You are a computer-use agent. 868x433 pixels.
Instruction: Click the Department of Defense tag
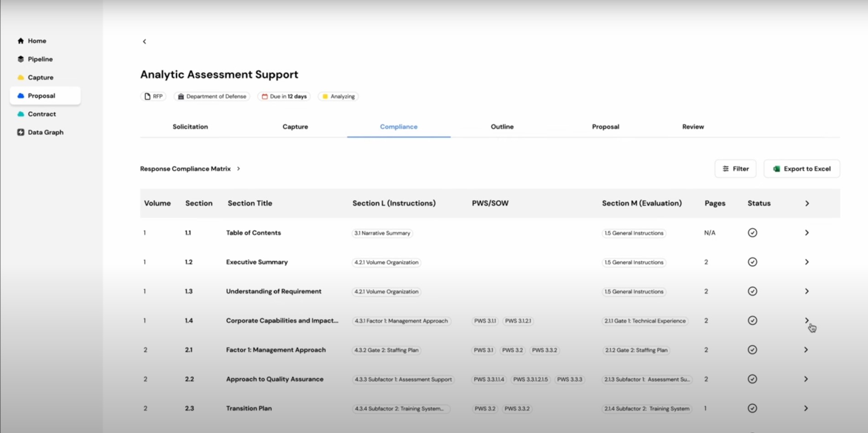212,97
